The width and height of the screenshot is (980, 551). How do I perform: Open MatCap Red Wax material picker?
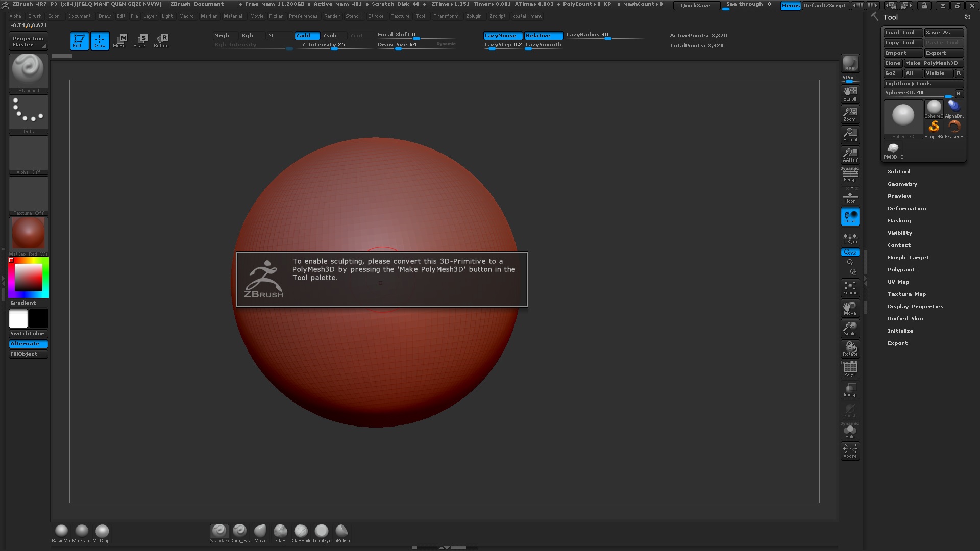(29, 236)
